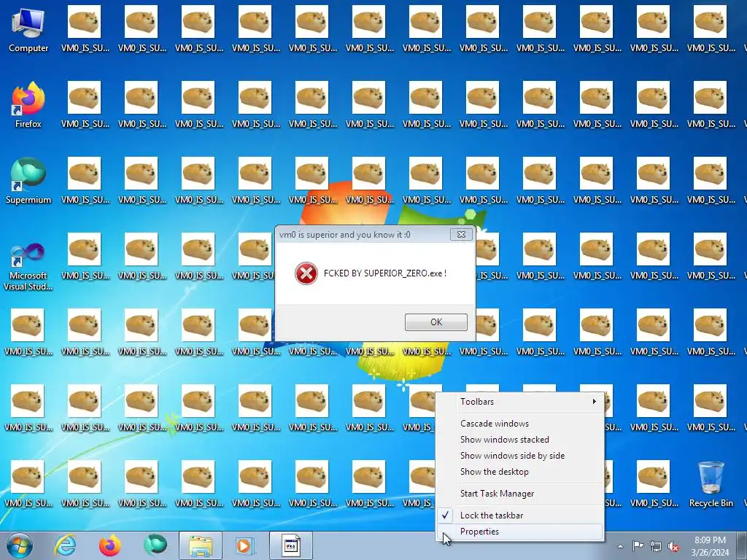Select the Microsoft Visual Studio desktop shortcut
Viewport: 747px width, 560px height.
(28, 267)
